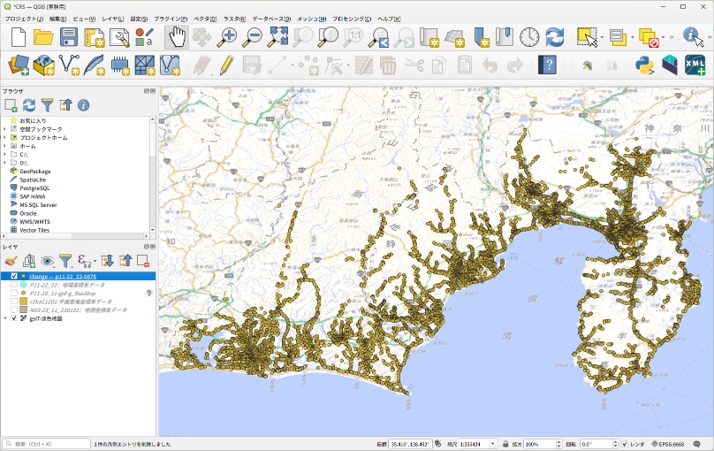Click the Zoom Full extent icon
The width and height of the screenshot is (714, 451).
[279, 38]
